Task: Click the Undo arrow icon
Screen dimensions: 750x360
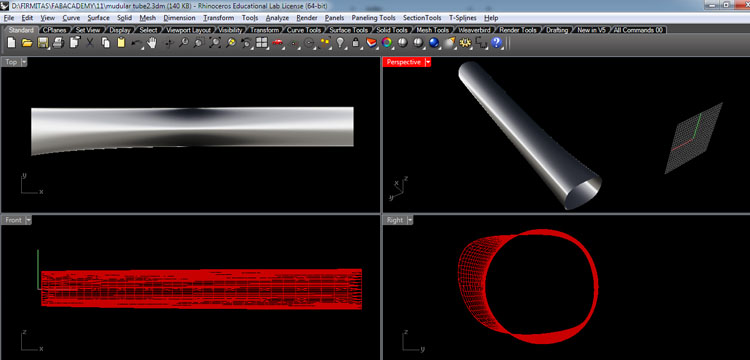Action: (x=136, y=43)
